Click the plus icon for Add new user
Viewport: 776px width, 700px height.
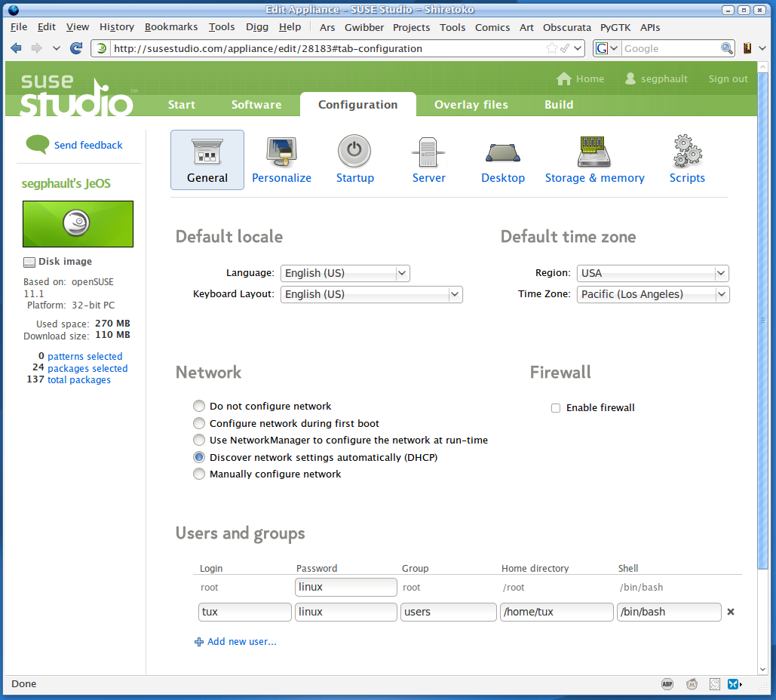click(199, 642)
